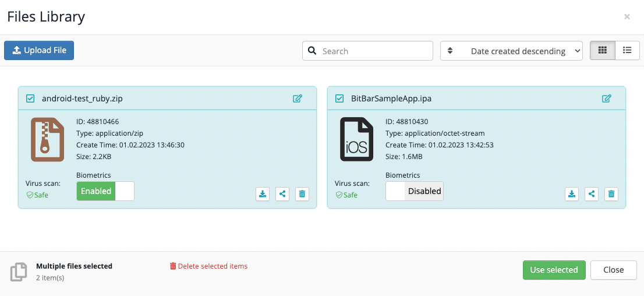Download the android-test_ruby.zip file
The height and width of the screenshot is (296, 644).
[263, 194]
